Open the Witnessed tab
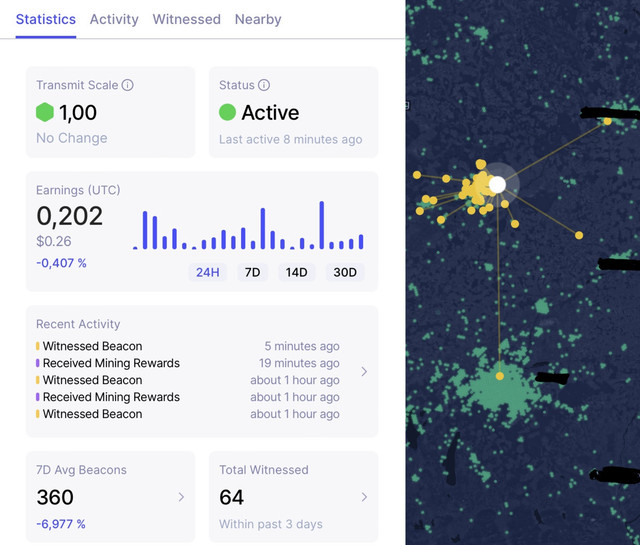Viewport: 640px width, 545px height. click(x=187, y=19)
